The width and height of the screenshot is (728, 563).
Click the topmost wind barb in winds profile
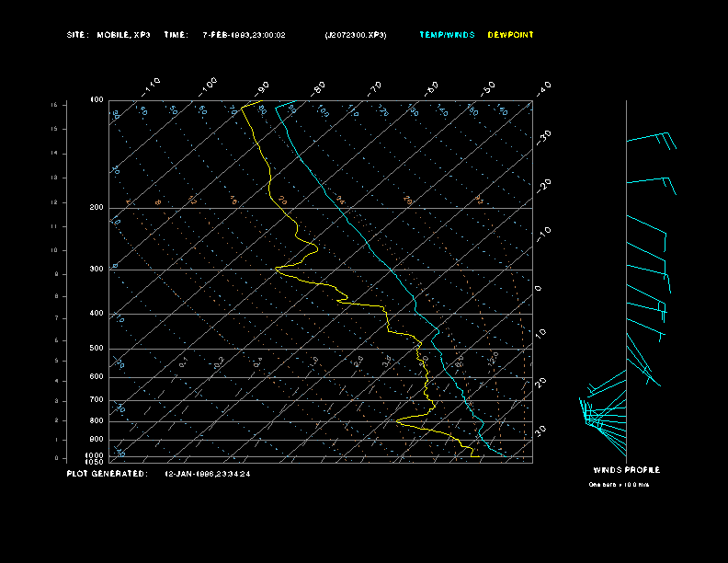click(650, 137)
